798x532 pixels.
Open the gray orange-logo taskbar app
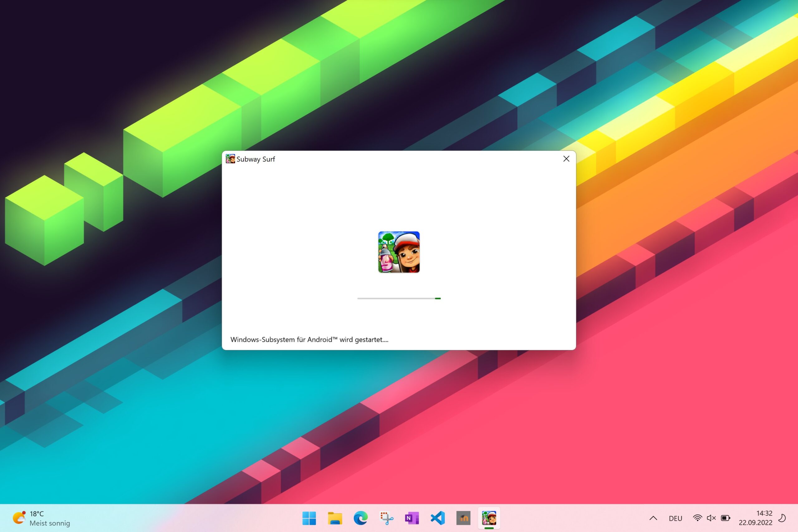pyautogui.click(x=463, y=518)
